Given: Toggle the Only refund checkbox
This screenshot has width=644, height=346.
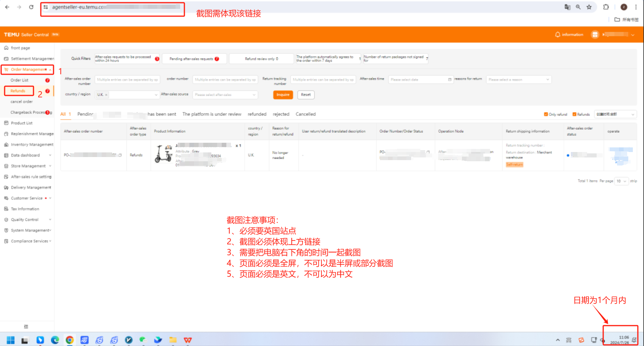Looking at the screenshot, I should [x=546, y=114].
